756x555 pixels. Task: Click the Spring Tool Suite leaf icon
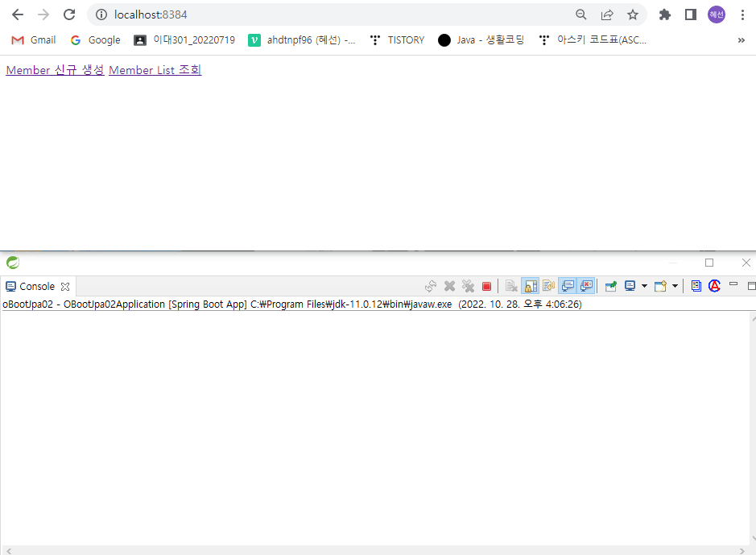13,263
